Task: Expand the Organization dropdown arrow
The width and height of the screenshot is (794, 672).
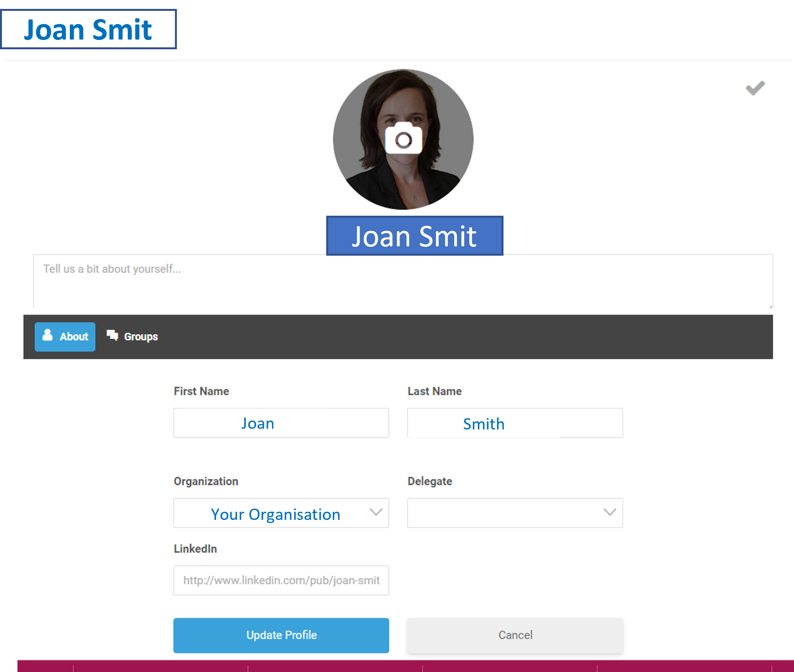Action: 375,513
